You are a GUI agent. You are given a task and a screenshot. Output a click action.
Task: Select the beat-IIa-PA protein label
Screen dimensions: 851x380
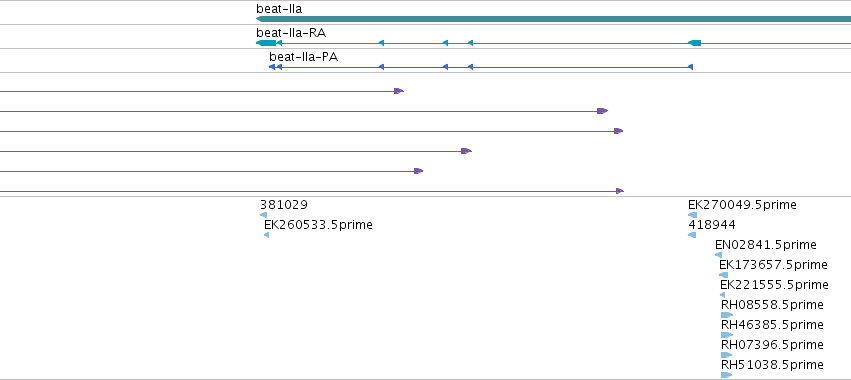[x=303, y=57]
